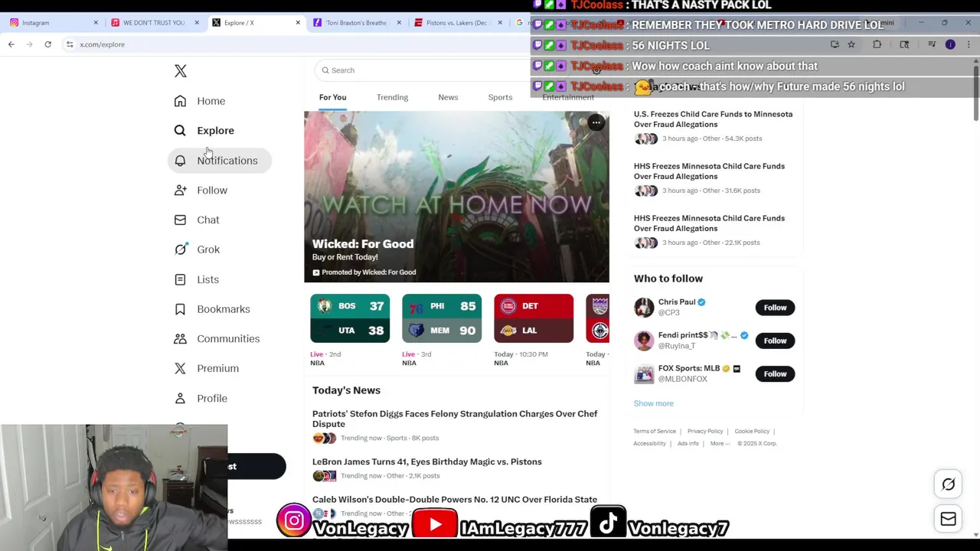980x551 pixels.
Task: Select the Sports tab
Action: coord(500,97)
